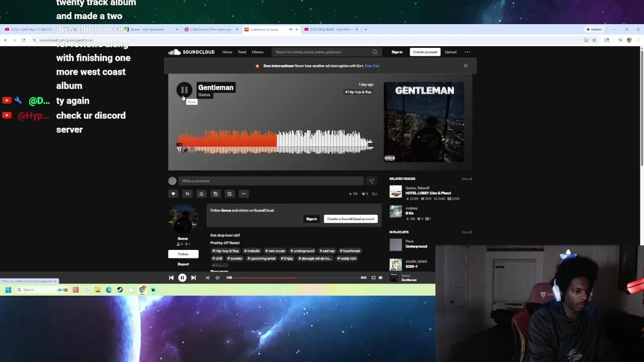The height and width of the screenshot is (362, 644).
Task: Go back in browser
Action: click(6, 40)
